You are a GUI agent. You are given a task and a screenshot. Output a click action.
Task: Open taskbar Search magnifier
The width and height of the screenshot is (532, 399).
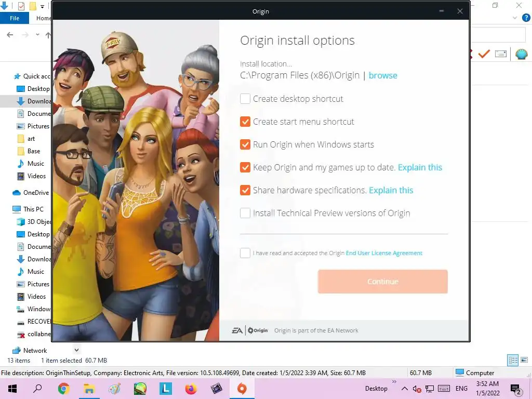(x=37, y=389)
